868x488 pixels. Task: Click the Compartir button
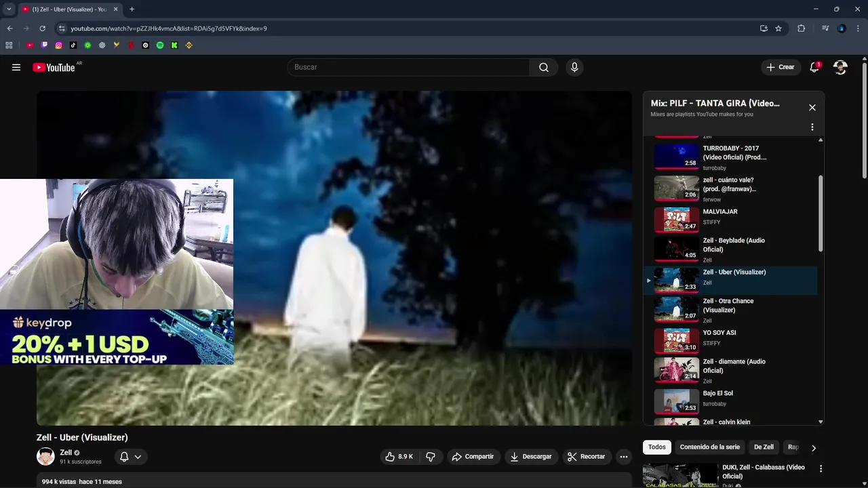(x=473, y=457)
